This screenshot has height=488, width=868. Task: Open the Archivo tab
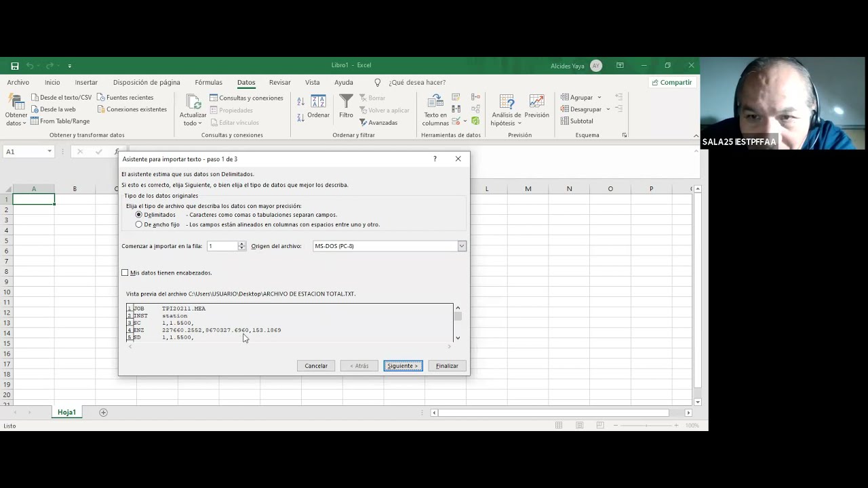point(18,83)
